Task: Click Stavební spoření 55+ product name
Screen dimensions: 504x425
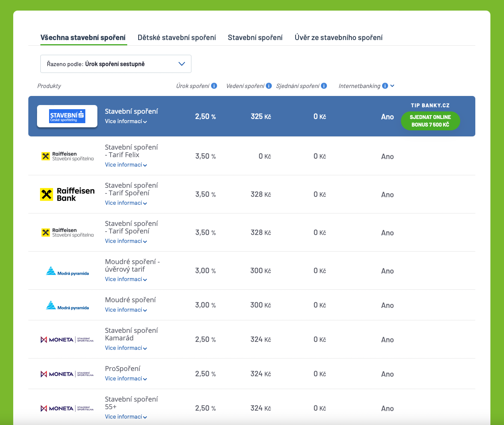Action: (x=131, y=403)
